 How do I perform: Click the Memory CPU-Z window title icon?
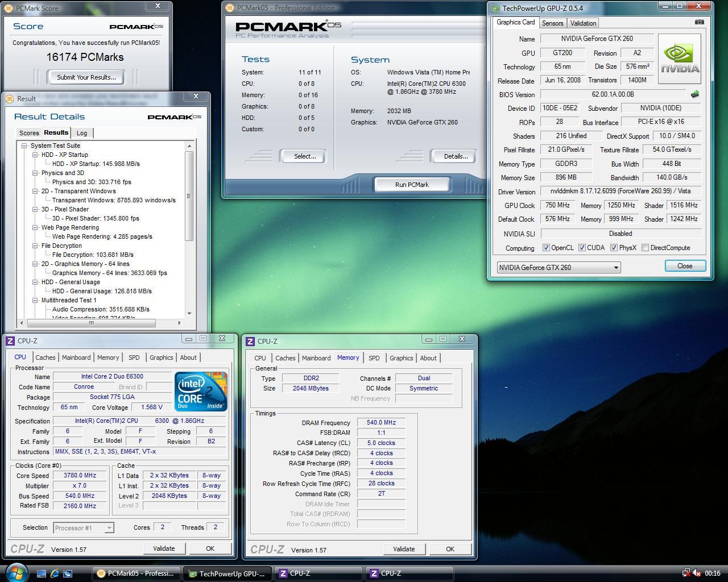coord(250,341)
